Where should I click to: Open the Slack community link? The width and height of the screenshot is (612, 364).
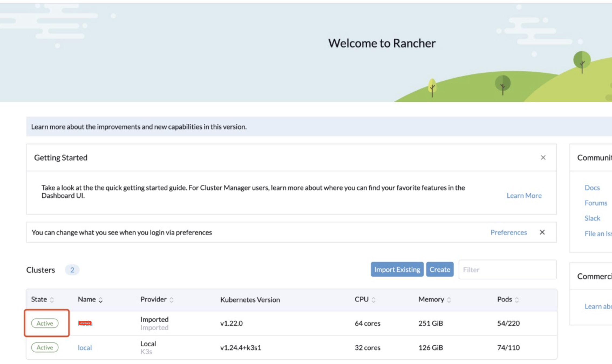tap(592, 218)
